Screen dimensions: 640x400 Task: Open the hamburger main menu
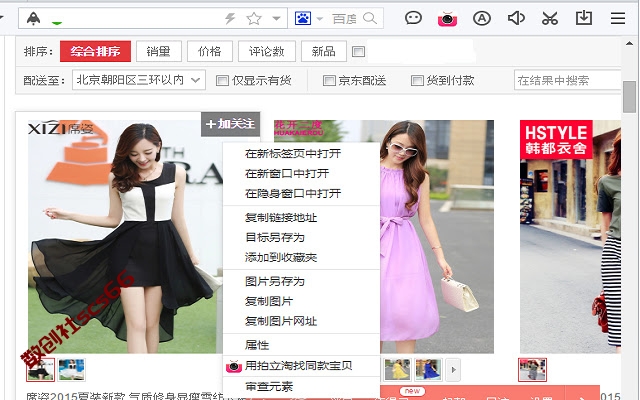(618, 18)
